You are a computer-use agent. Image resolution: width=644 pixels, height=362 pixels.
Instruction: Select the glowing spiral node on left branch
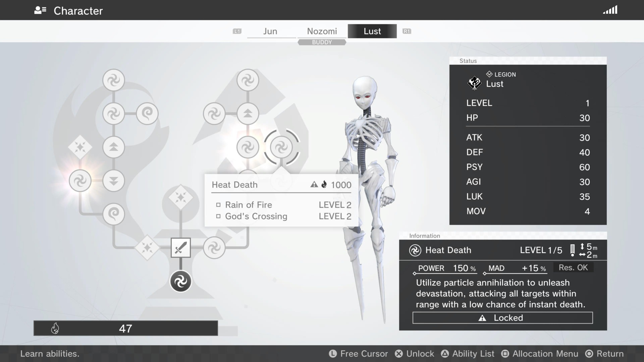80,181
